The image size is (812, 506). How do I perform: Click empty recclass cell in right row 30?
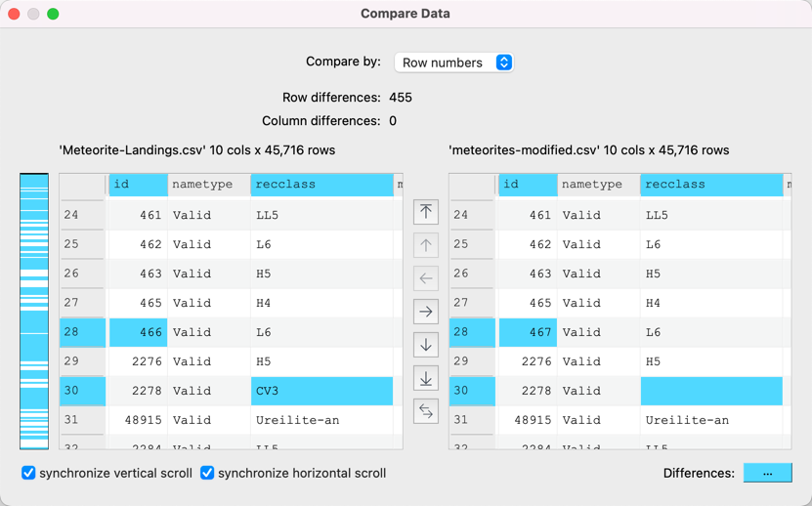pos(710,391)
